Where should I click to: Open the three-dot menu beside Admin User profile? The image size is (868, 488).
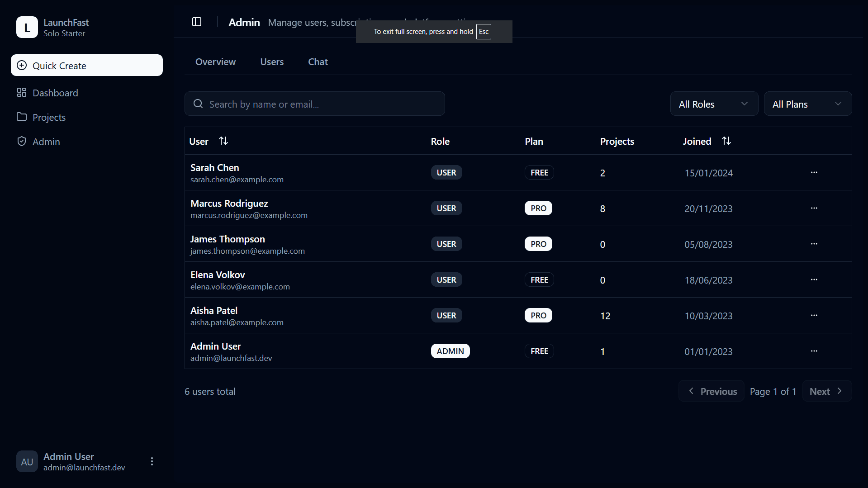point(152,461)
